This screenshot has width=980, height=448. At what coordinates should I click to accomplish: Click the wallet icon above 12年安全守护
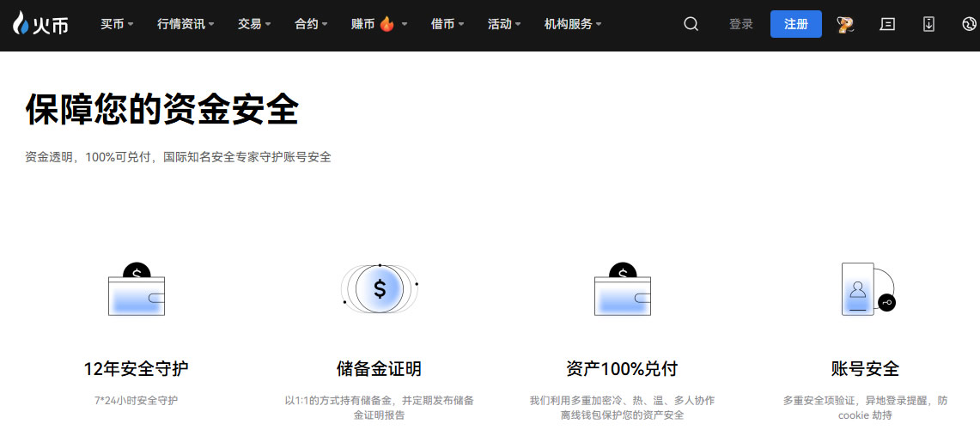click(137, 290)
